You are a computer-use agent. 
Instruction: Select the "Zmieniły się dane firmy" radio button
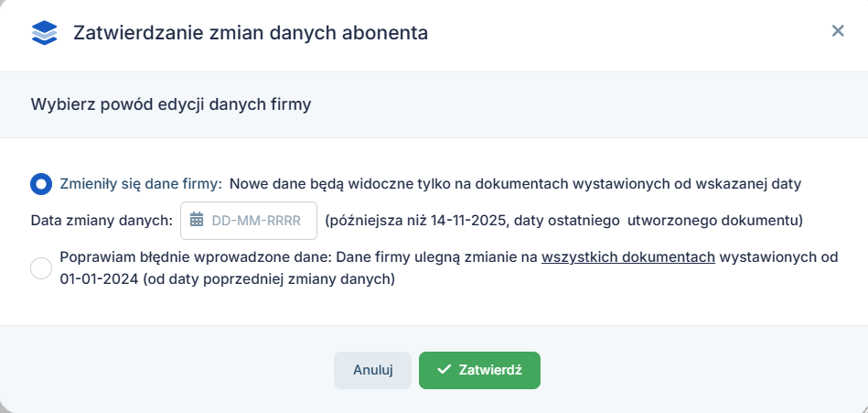pos(41,184)
